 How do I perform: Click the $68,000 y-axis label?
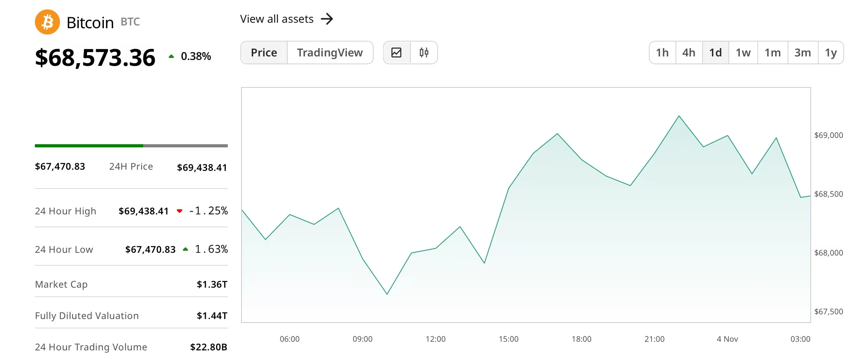pyautogui.click(x=829, y=253)
